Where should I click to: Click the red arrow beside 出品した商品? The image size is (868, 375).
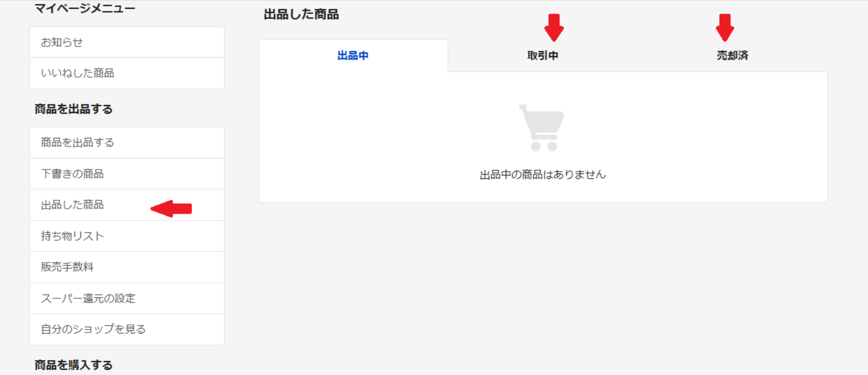[171, 208]
